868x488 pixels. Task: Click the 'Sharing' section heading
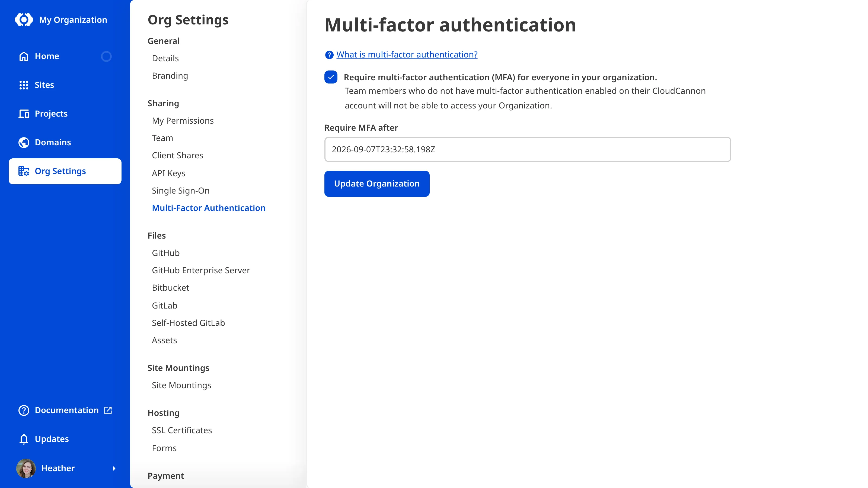click(x=163, y=103)
